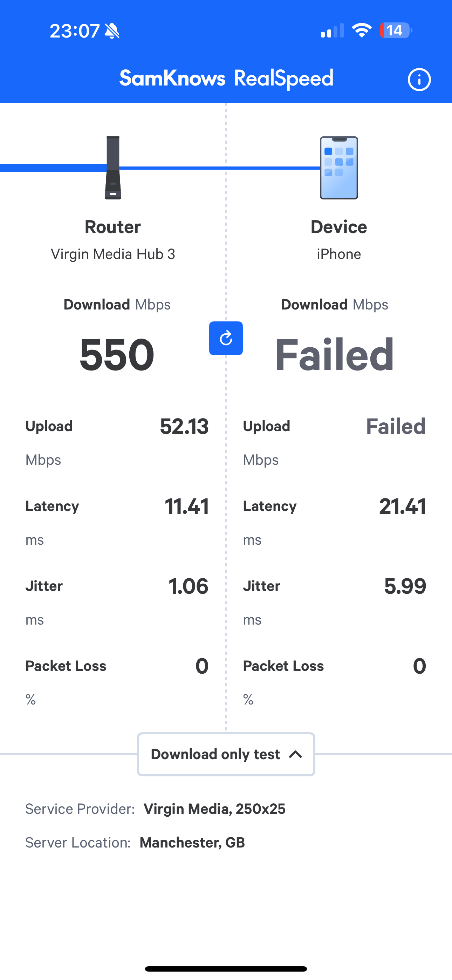Select the Device heading label
This screenshot has width=452, height=980.
(x=338, y=227)
